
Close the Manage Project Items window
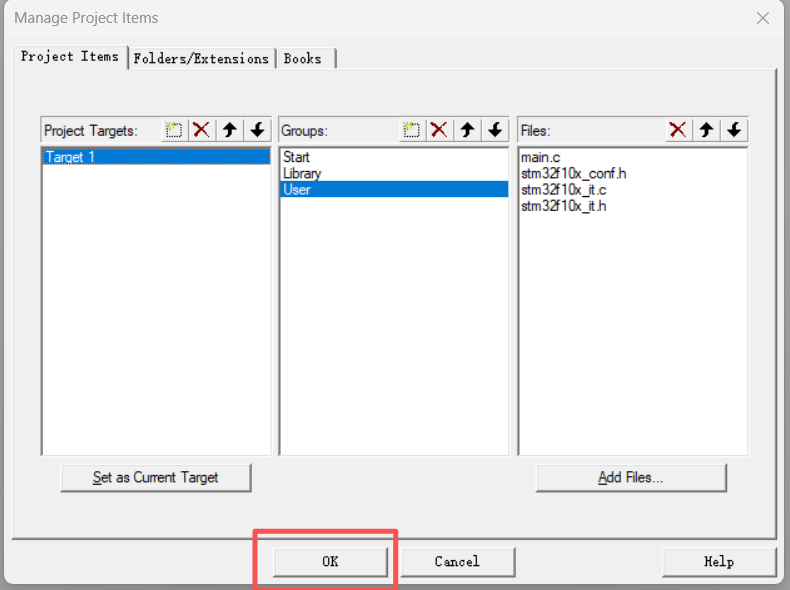point(763,18)
